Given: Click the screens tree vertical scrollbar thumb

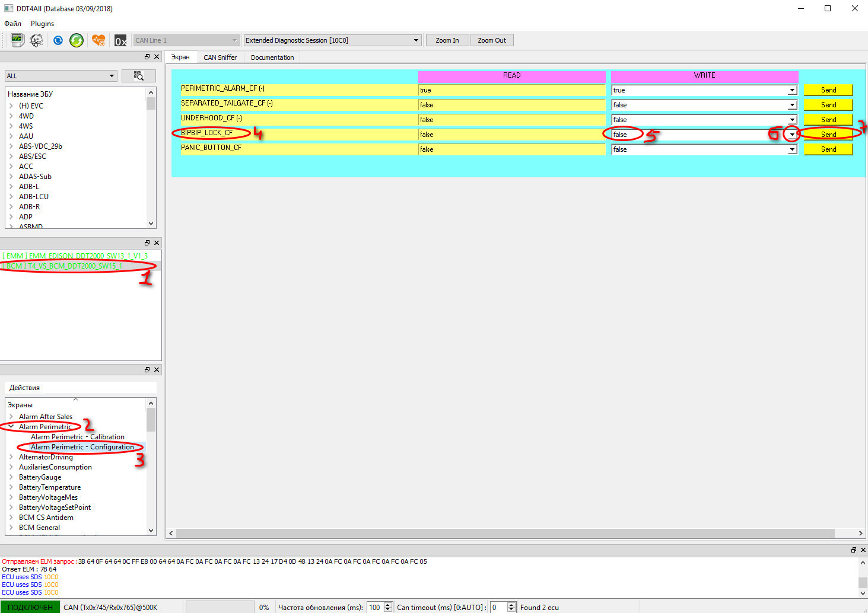Looking at the screenshot, I should point(151,420).
